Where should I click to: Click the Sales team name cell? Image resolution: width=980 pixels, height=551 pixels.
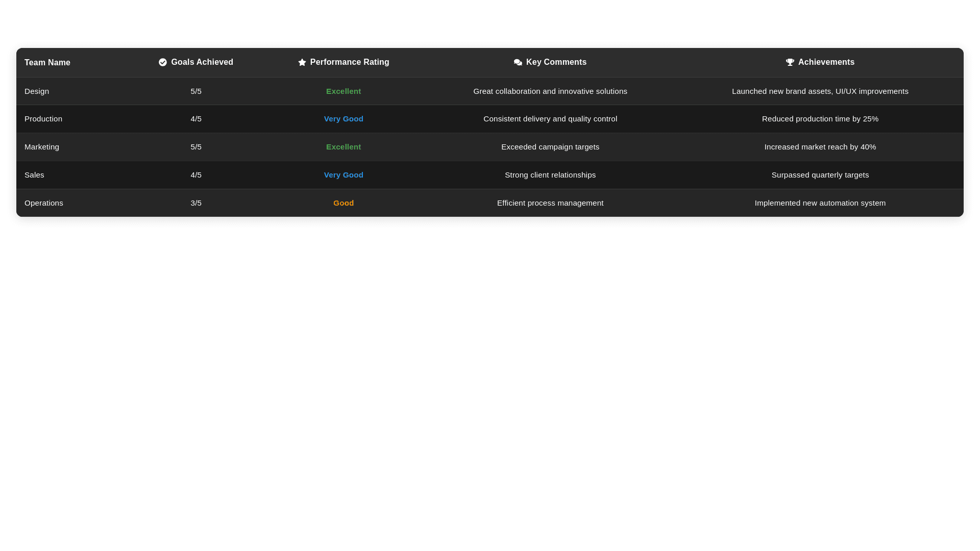pyautogui.click(x=34, y=175)
